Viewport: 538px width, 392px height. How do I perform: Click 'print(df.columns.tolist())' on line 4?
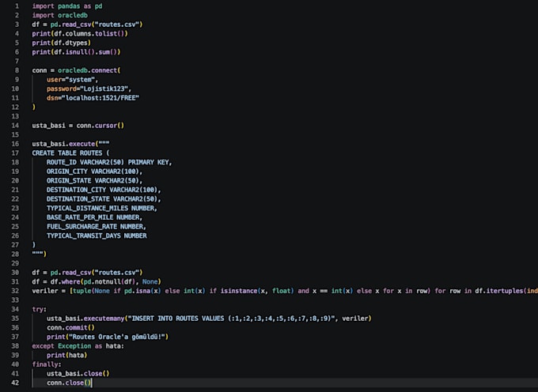pos(80,33)
